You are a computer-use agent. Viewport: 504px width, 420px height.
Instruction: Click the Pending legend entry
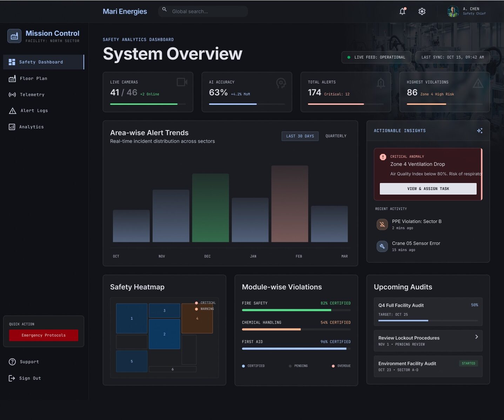click(298, 366)
